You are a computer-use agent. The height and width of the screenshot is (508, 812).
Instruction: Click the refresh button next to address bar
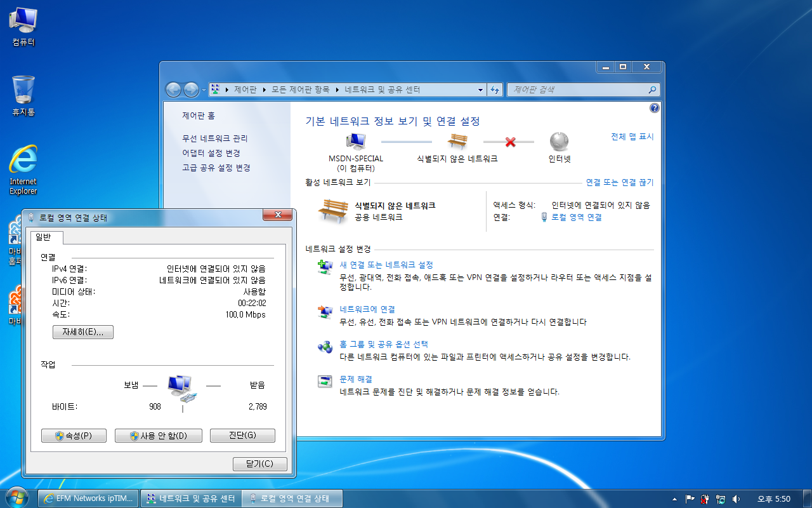[x=495, y=90]
